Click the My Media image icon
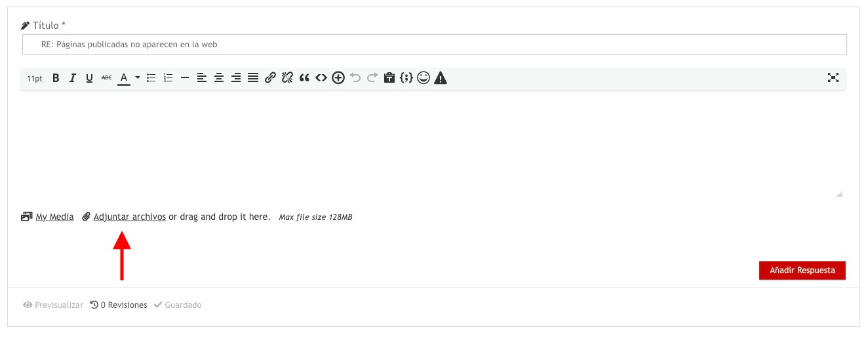 (27, 217)
